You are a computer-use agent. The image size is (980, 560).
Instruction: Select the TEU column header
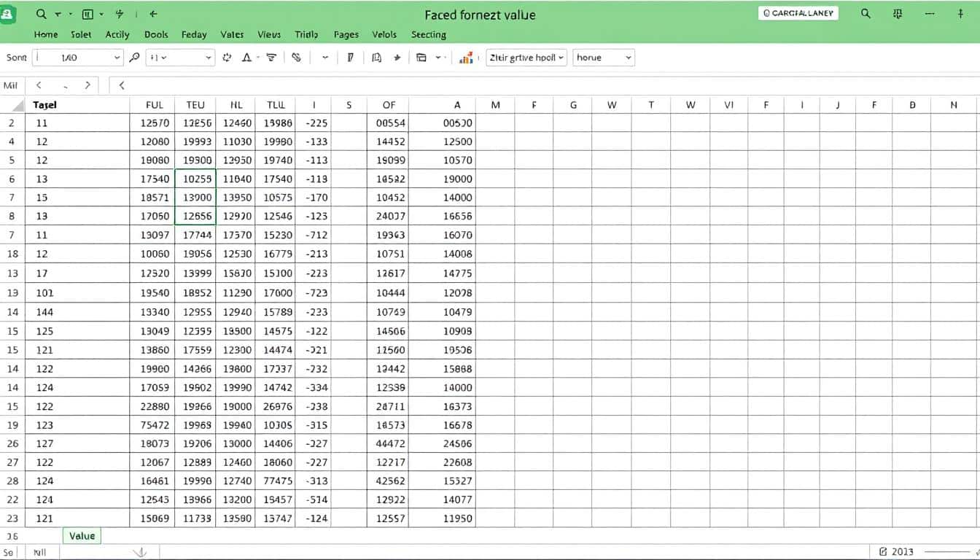coord(195,105)
